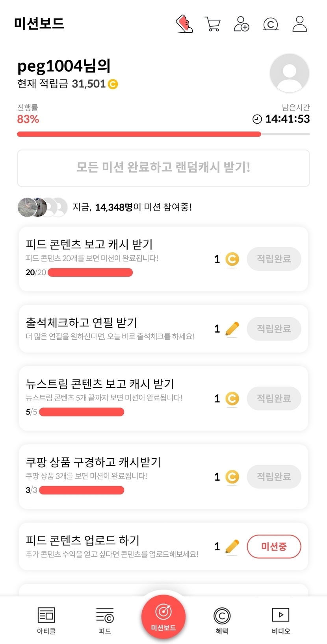Tap the add friend icon
This screenshot has width=327, height=644.
pos(242,24)
